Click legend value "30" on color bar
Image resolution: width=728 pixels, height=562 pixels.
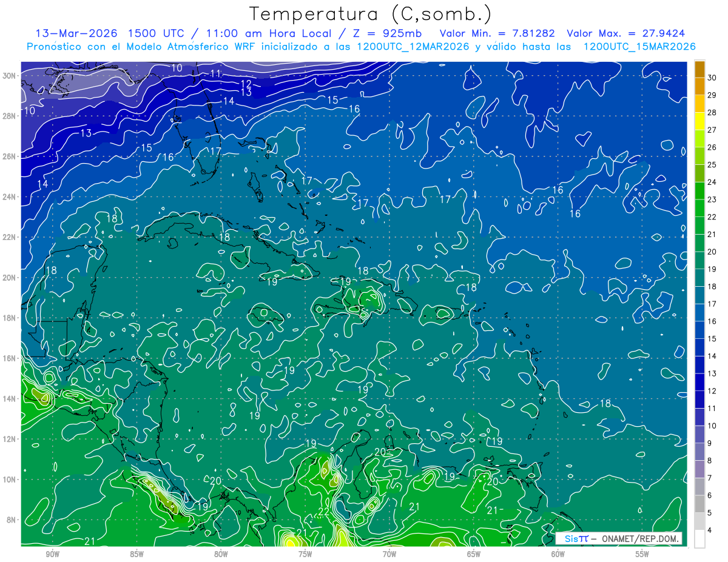pos(712,77)
